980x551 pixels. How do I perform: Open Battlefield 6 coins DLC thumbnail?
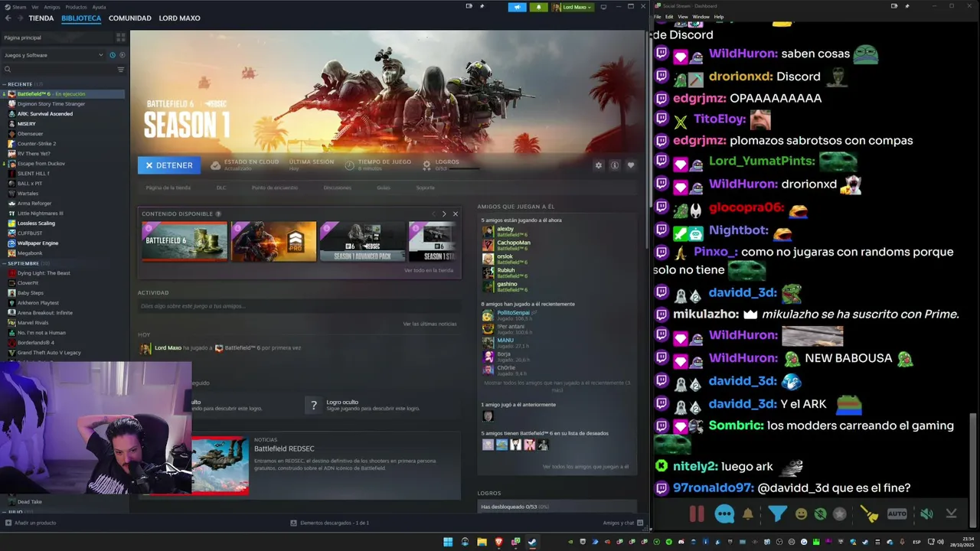(185, 242)
